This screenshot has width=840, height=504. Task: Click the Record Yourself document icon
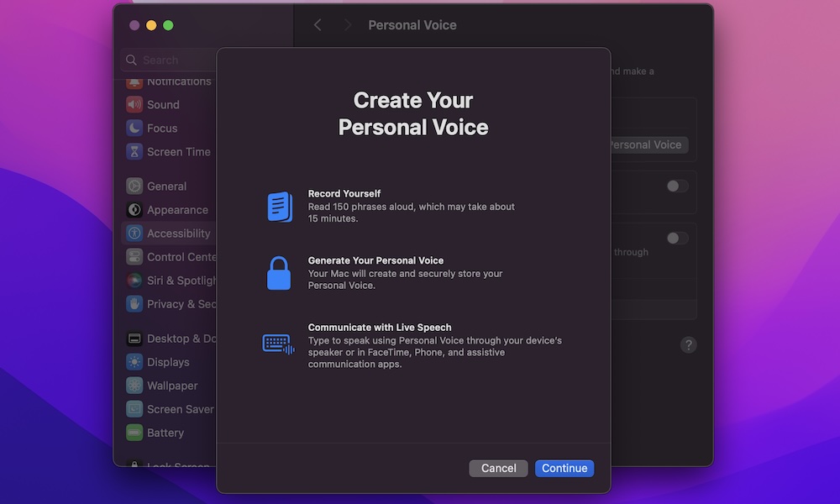tap(280, 207)
